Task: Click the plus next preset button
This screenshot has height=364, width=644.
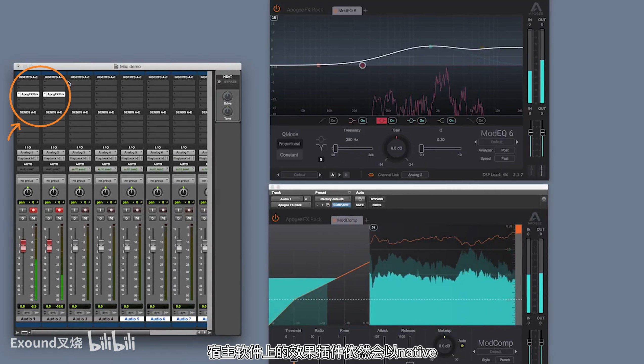Action: (x=322, y=205)
